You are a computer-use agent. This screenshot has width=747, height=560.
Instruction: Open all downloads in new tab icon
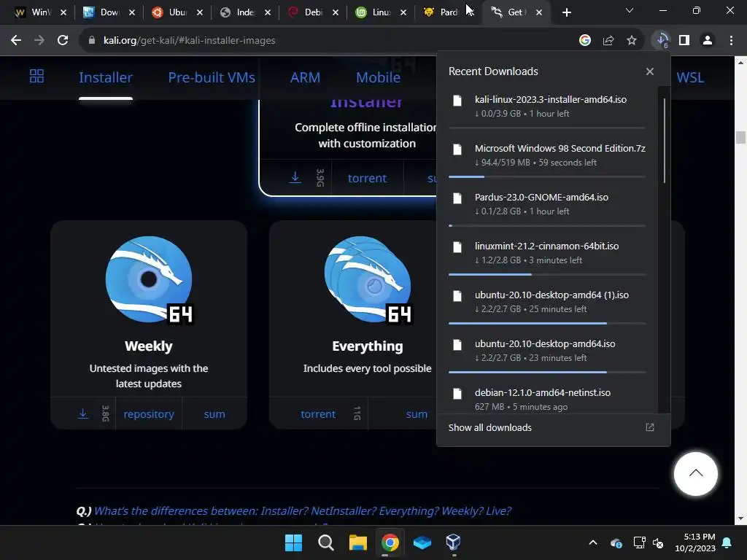pyautogui.click(x=650, y=427)
